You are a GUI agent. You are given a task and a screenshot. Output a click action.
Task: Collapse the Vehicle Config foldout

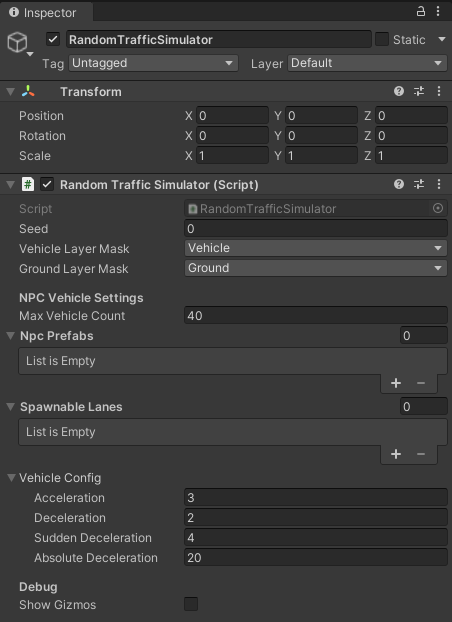12,478
